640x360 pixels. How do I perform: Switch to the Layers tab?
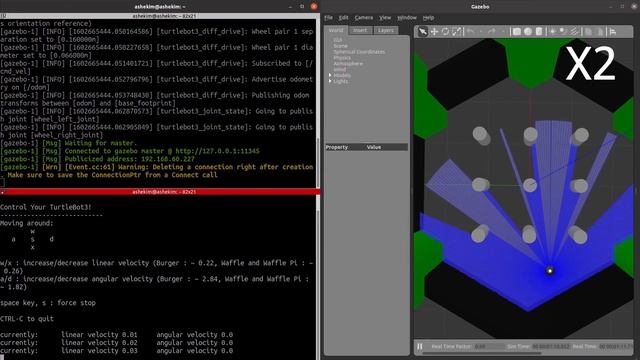click(386, 30)
